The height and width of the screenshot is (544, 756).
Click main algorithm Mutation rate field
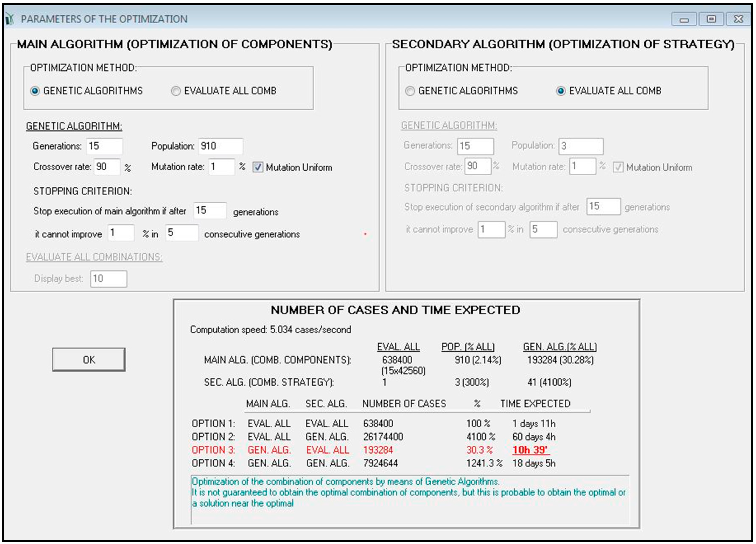tap(221, 167)
